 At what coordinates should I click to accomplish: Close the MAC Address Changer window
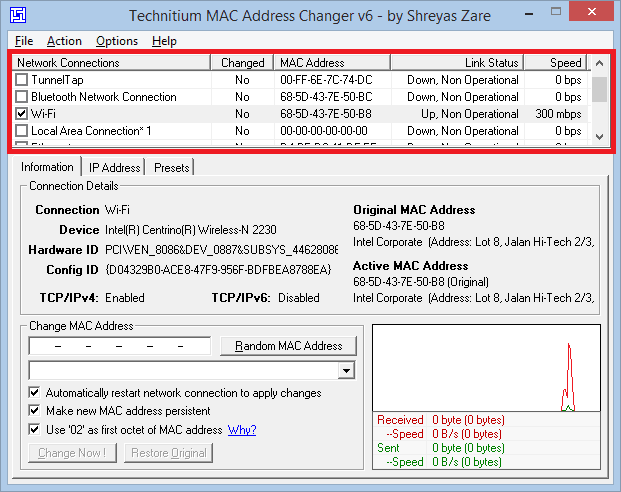[592, 11]
